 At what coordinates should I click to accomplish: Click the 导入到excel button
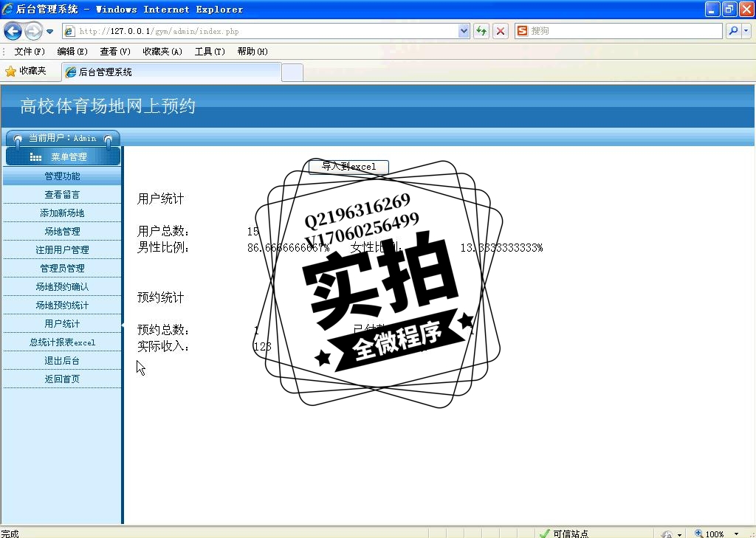[x=348, y=167]
